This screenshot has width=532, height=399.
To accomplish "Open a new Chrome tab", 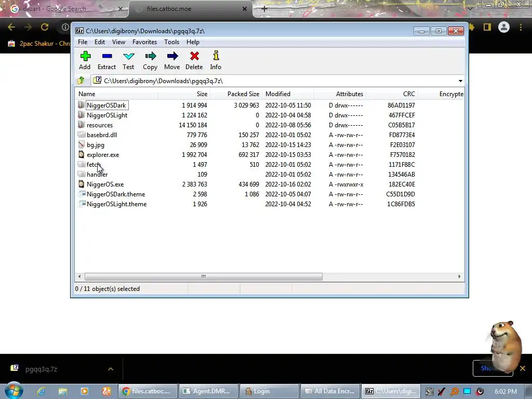I will [x=264, y=9].
